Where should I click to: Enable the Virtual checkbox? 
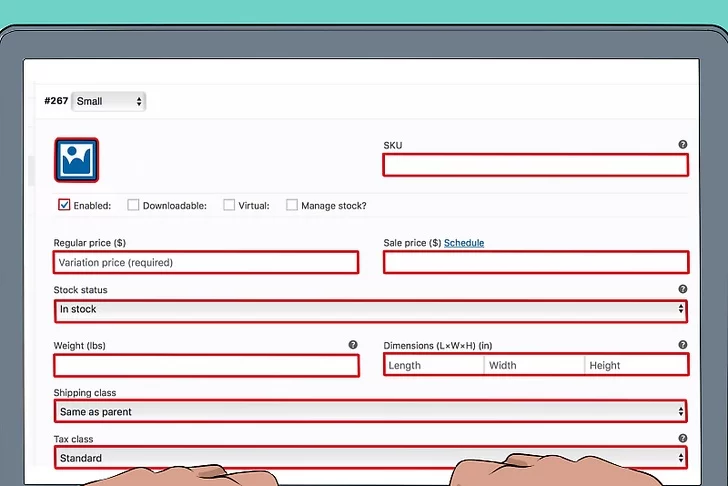coord(229,205)
